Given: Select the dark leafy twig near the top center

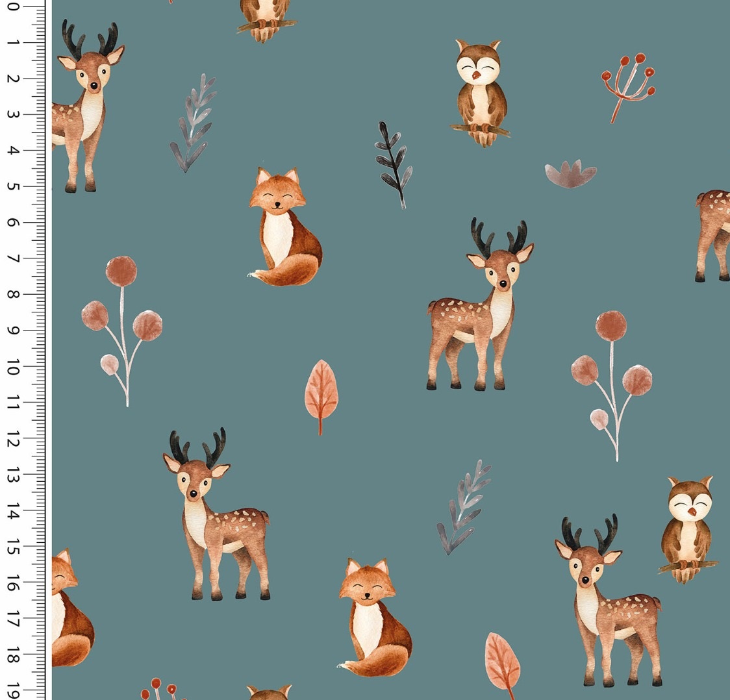Looking at the screenshot, I should 394,164.
